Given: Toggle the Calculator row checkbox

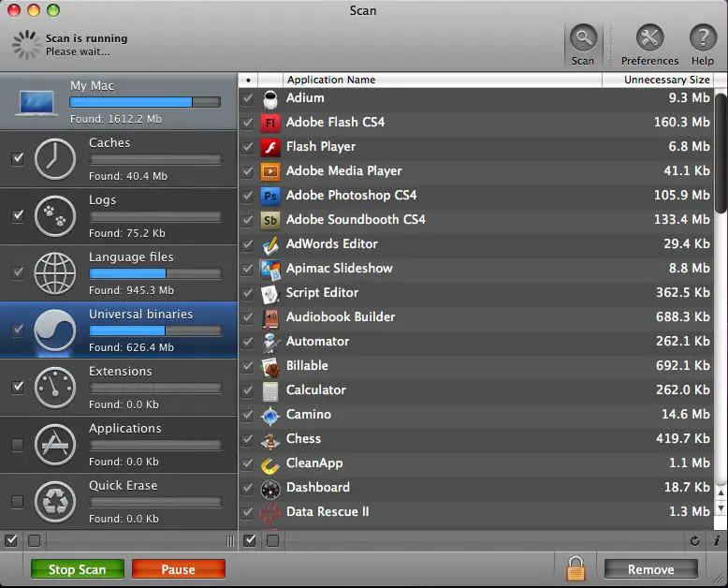Looking at the screenshot, I should point(247,390).
